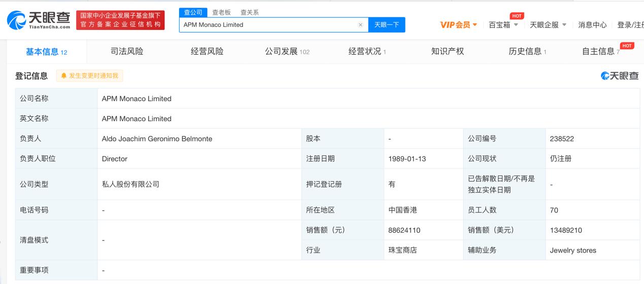
Task: Click APM Monaco Limited in the 公司名称 row
Action: (137, 99)
